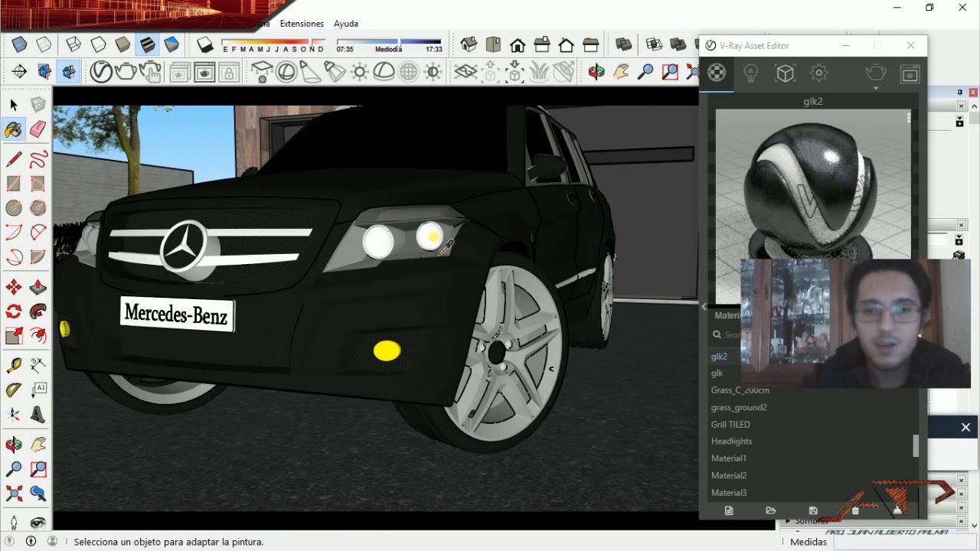Toggle Show/Hide Shadows button

pos(204,45)
